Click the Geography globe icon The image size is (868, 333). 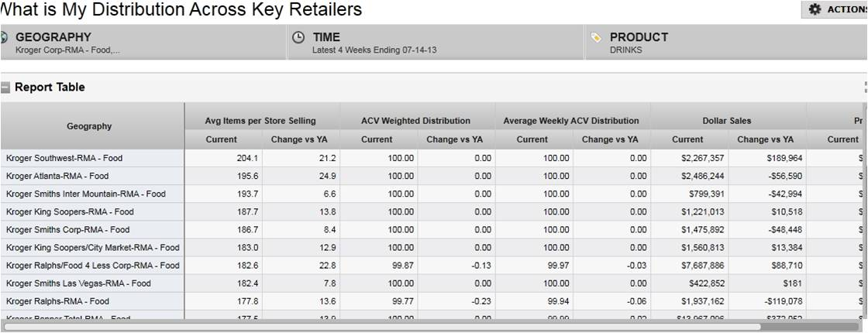(4, 37)
